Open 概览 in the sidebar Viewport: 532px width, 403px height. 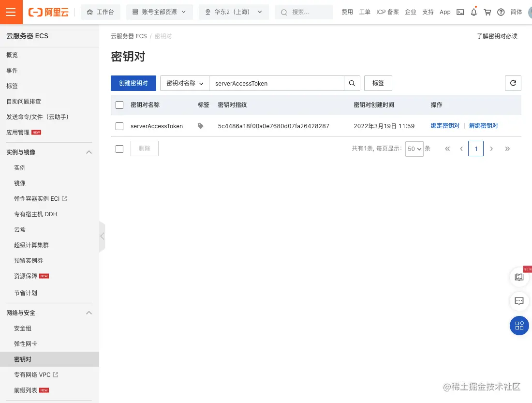click(x=12, y=55)
